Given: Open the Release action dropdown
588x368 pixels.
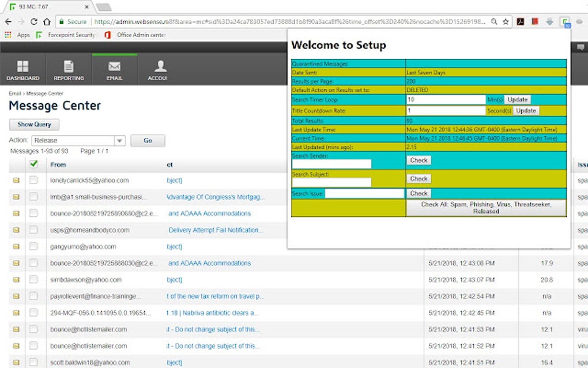Looking at the screenshot, I should [78, 140].
